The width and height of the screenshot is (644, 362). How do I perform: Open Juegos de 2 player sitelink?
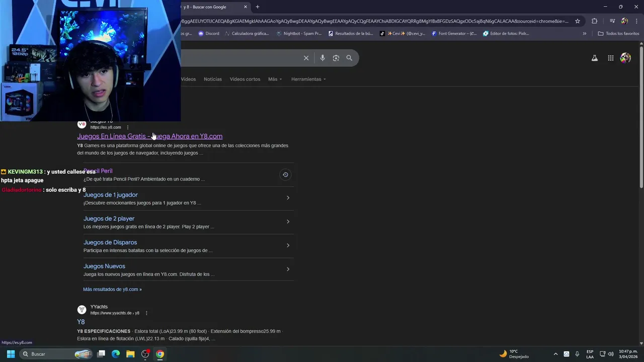(x=109, y=219)
